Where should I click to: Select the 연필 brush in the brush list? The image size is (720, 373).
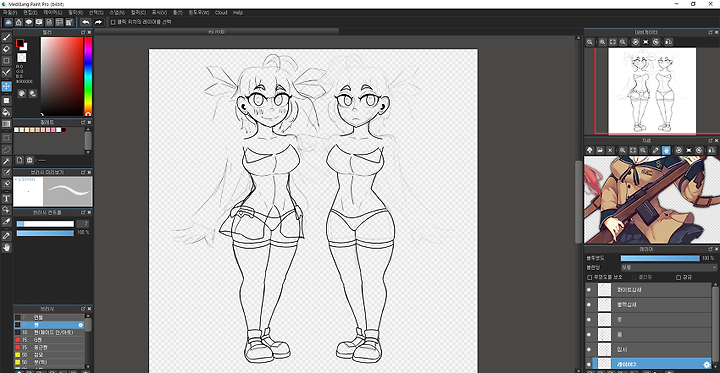pos(49,317)
